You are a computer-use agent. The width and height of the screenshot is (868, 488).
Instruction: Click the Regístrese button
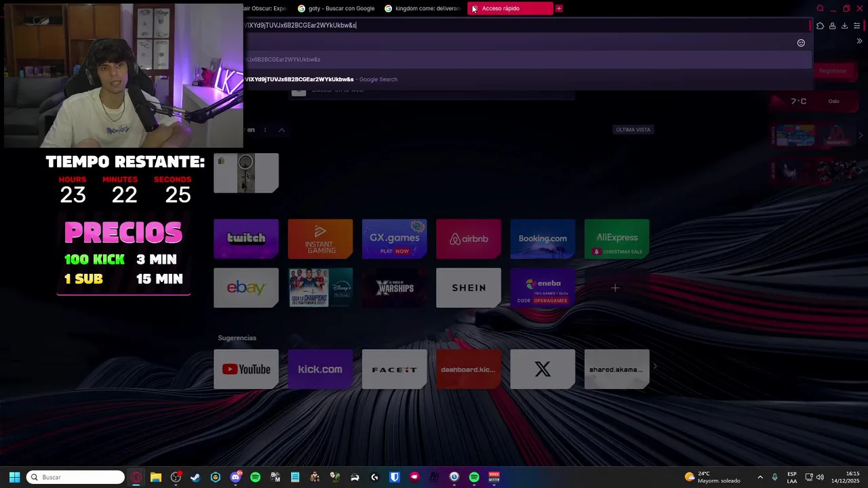[832, 70]
